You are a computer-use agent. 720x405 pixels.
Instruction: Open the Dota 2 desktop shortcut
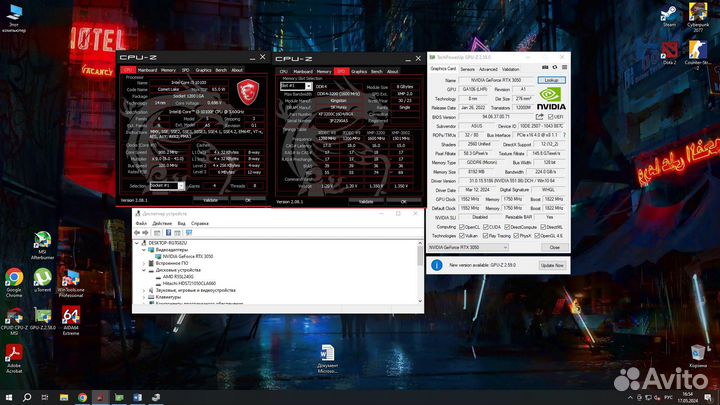click(x=669, y=53)
